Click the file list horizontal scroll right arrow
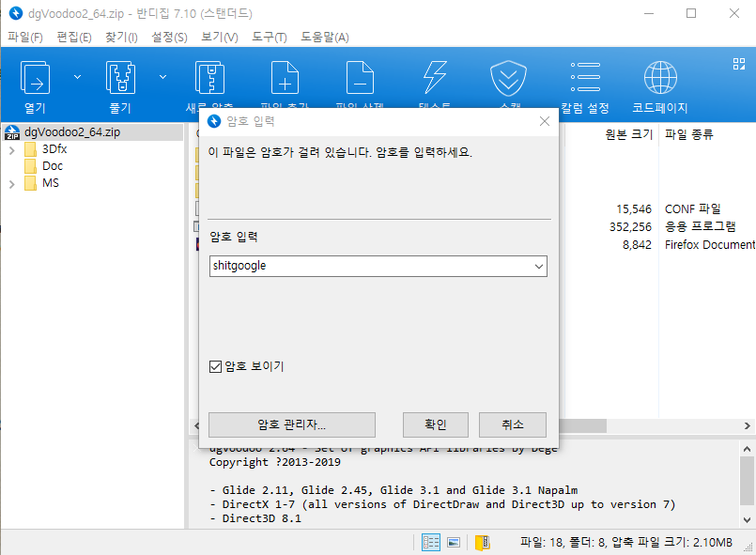 click(747, 425)
